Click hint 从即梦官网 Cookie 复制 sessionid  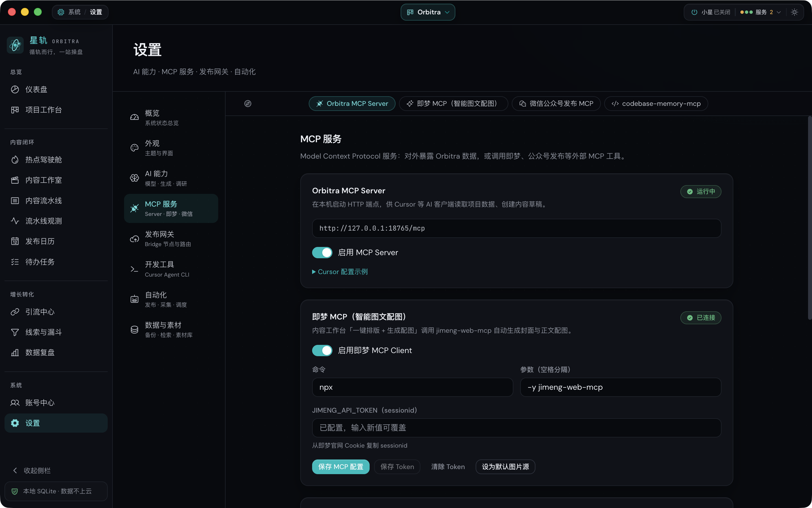tap(360, 446)
